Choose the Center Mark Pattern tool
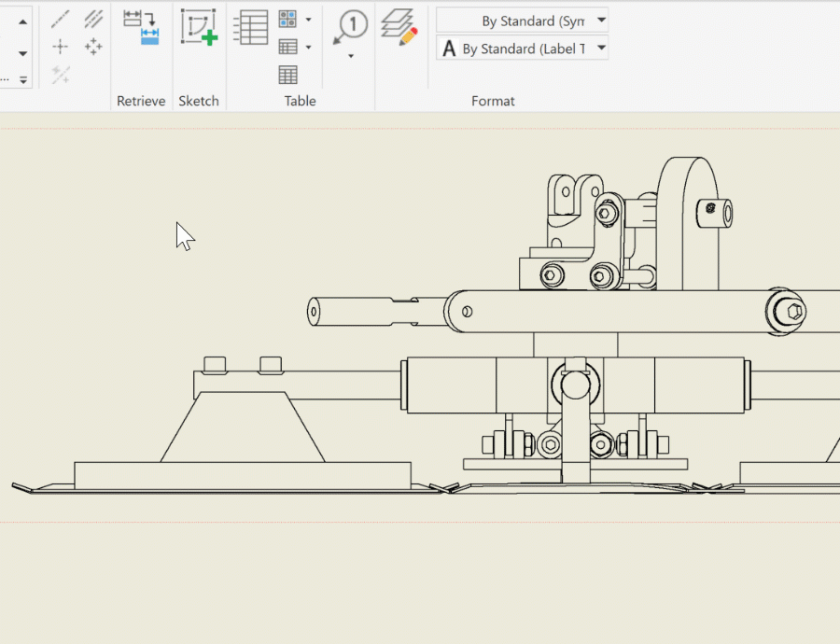Viewport: 840px width, 644px height. coord(93,47)
